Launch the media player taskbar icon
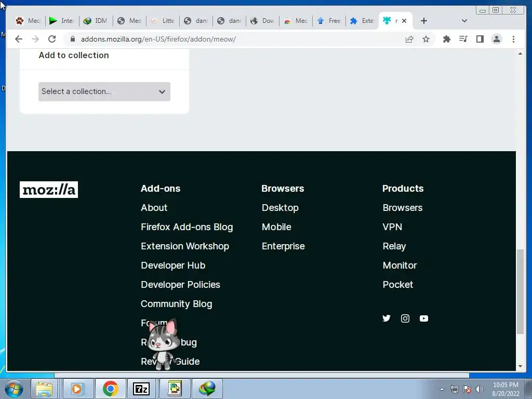The height and width of the screenshot is (399, 532). pos(77,389)
